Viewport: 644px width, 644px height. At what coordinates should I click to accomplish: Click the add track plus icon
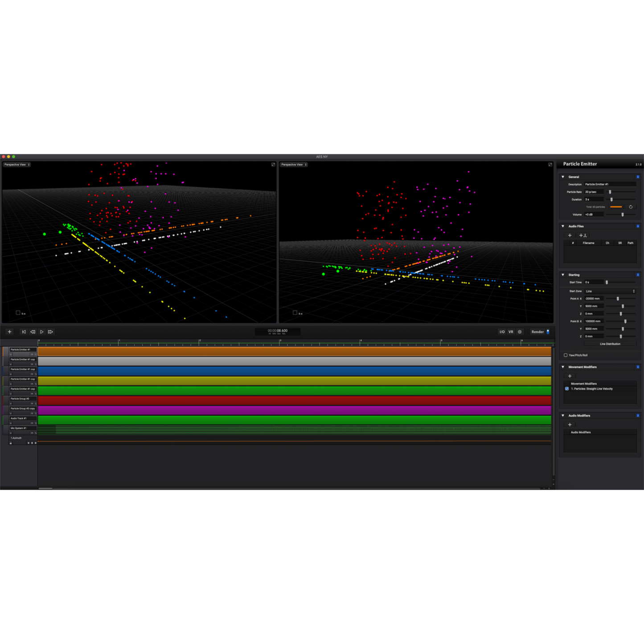[x=9, y=332]
